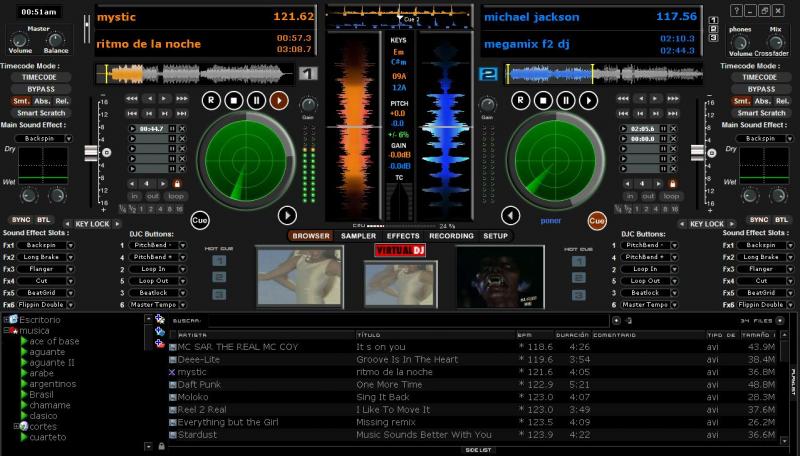Click left deck loop 'out' button
The width and height of the screenshot is (800, 456).
pyautogui.click(x=153, y=196)
